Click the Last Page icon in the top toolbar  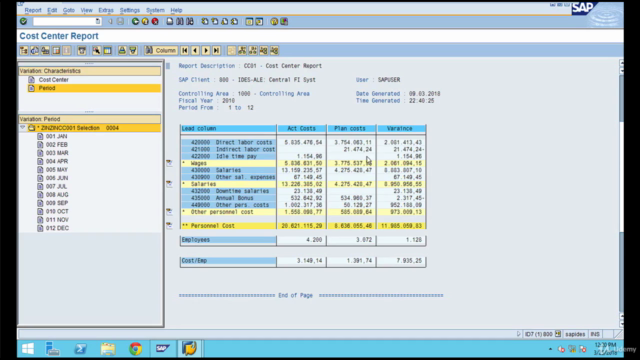pyautogui.click(x=234, y=21)
